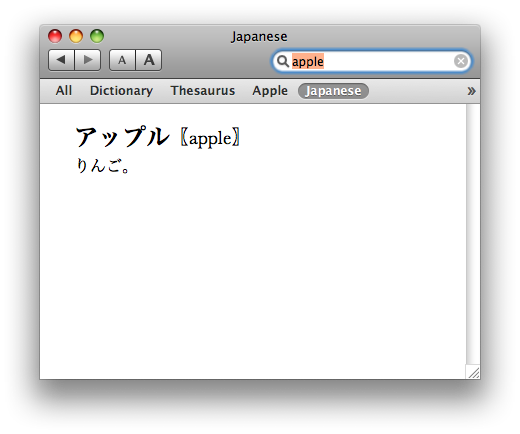
Task: Click the magnifying glass search icon
Action: (x=283, y=61)
